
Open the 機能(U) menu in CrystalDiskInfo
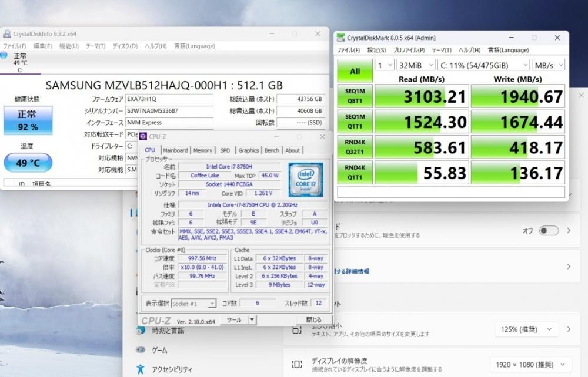[69, 46]
